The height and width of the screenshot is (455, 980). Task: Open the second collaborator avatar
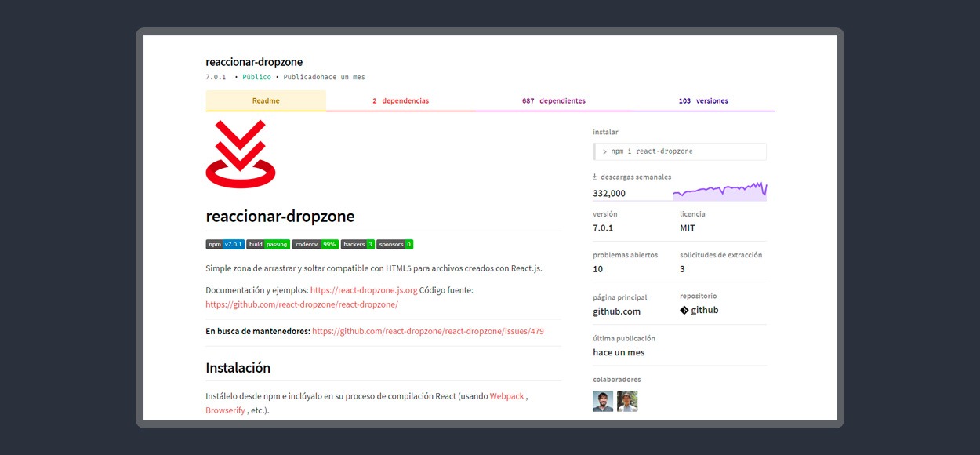627,402
